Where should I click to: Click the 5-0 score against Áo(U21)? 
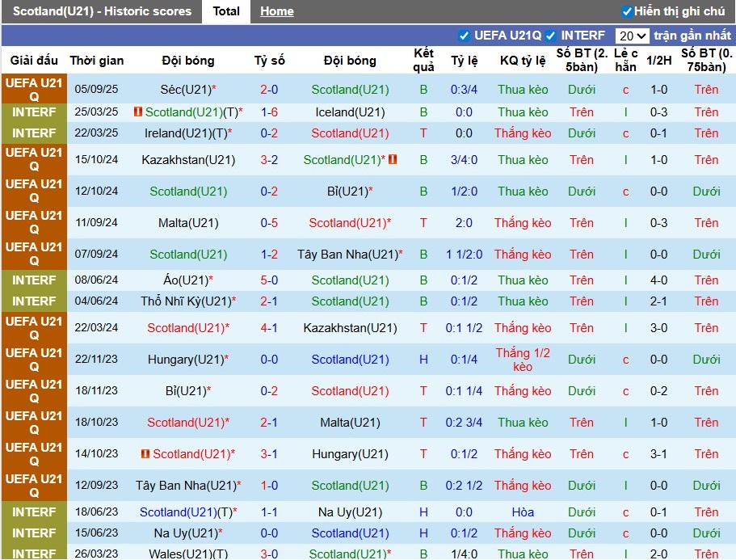click(x=269, y=280)
